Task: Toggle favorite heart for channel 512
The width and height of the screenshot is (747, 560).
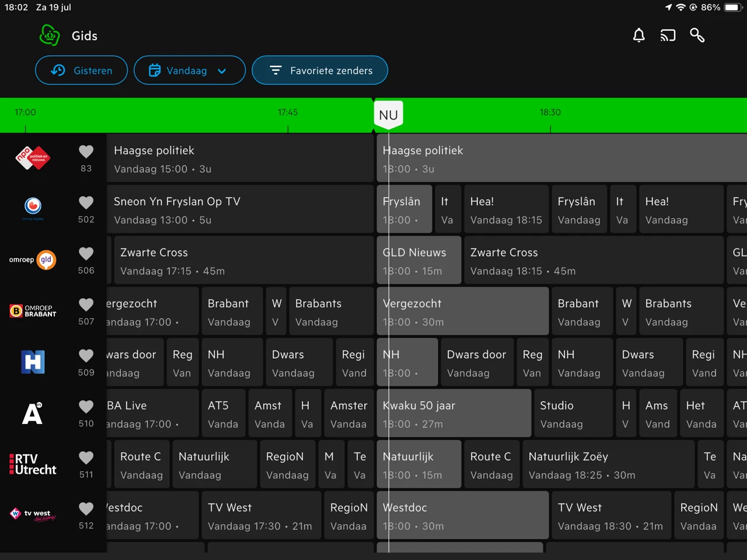Action: (x=86, y=509)
